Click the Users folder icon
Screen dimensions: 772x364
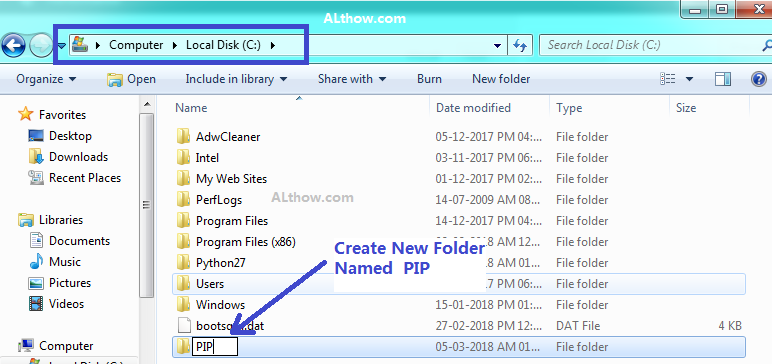[183, 284]
